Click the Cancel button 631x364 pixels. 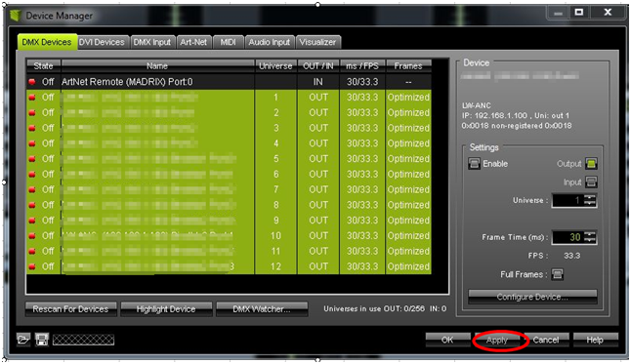546,340
